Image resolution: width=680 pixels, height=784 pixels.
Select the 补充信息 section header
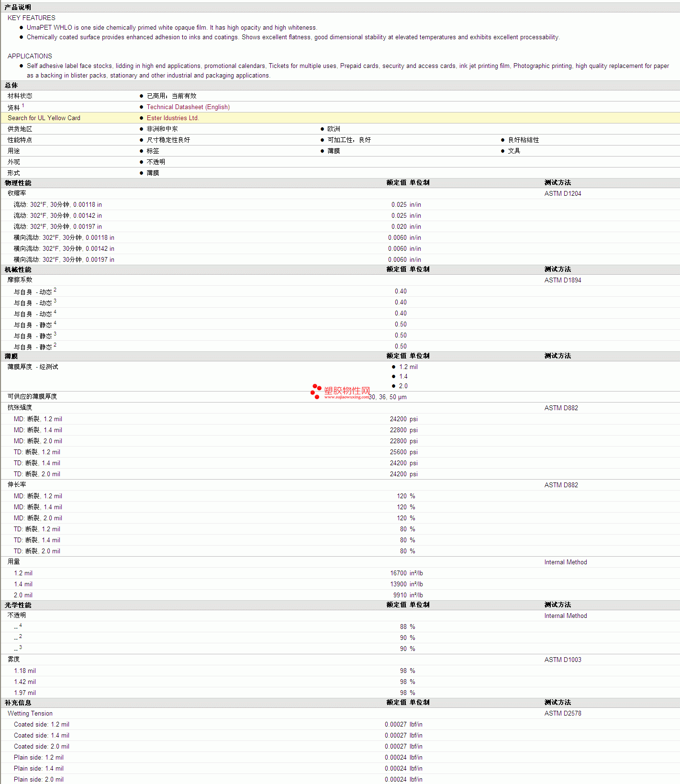(18, 703)
